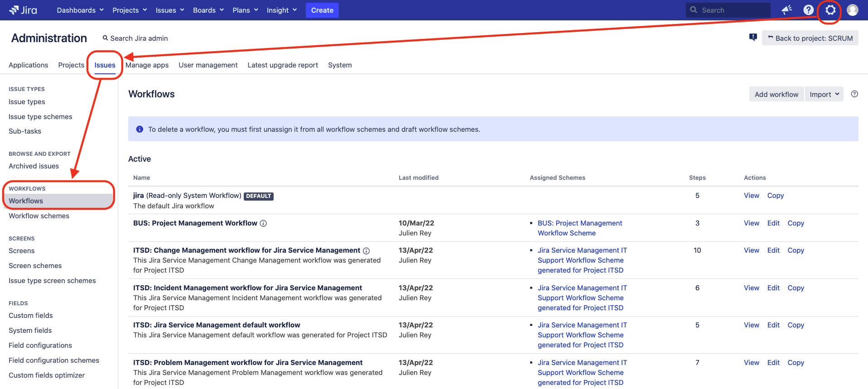868x389 pixels.
Task: Click the Name column header
Action: coord(141,178)
